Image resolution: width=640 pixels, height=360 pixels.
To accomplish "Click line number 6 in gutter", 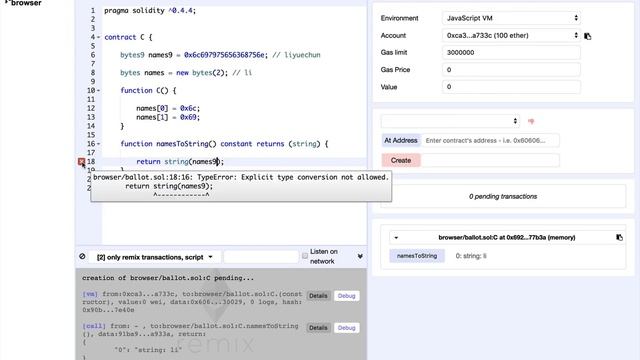I will coord(93,55).
